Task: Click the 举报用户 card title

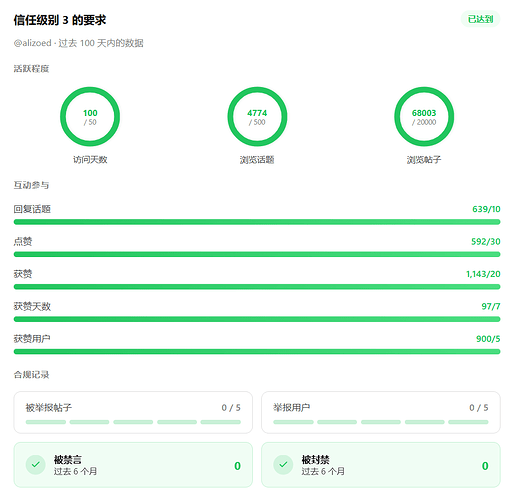Action: [292, 407]
